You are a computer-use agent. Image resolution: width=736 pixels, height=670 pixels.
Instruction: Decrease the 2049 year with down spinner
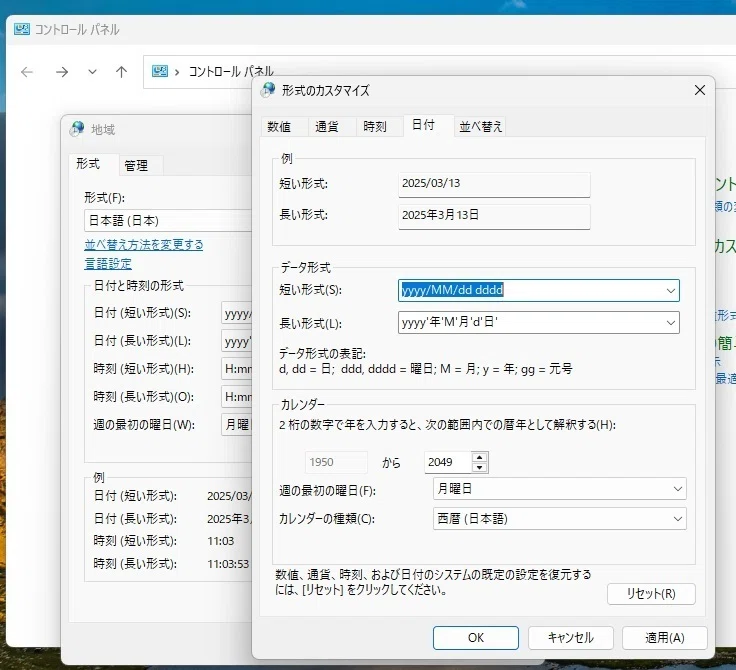479,468
